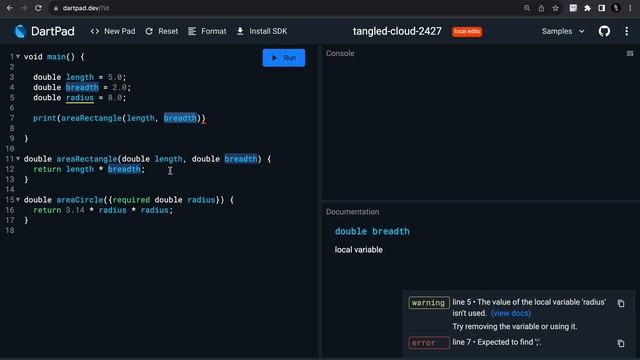Click the DartPad logo icon

point(20,31)
